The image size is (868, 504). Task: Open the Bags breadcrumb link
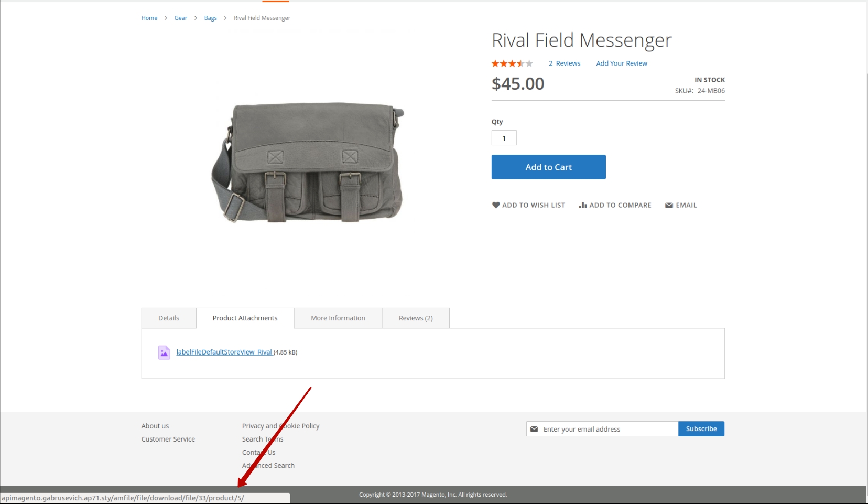click(210, 18)
